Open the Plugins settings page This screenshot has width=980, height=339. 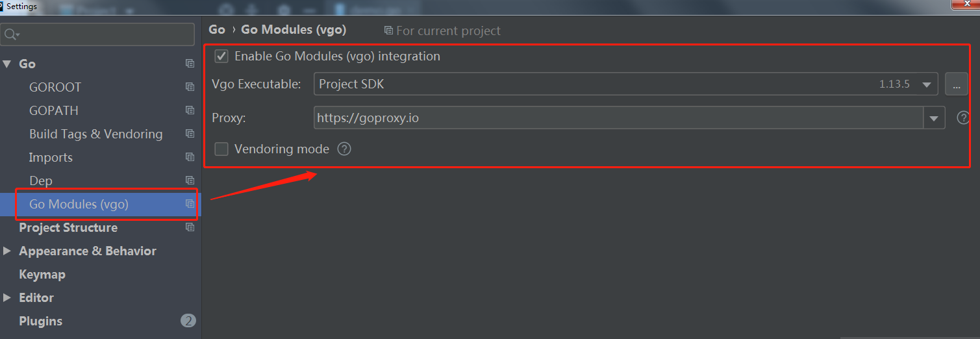(x=41, y=321)
